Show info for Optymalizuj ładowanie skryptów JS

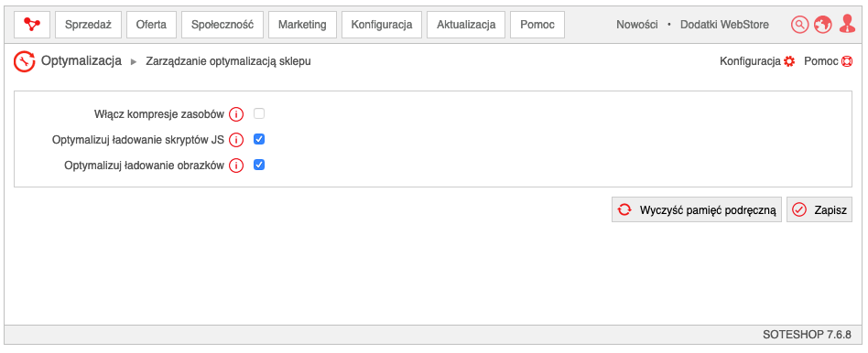point(236,140)
